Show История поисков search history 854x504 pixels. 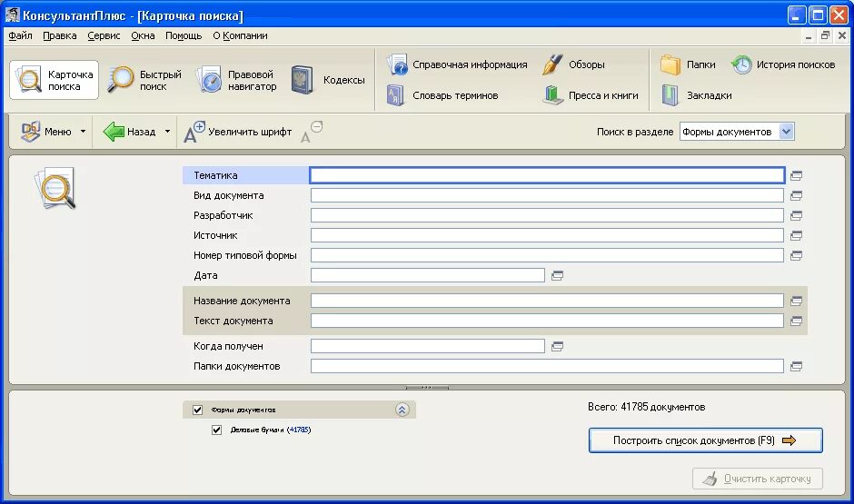coord(782,64)
